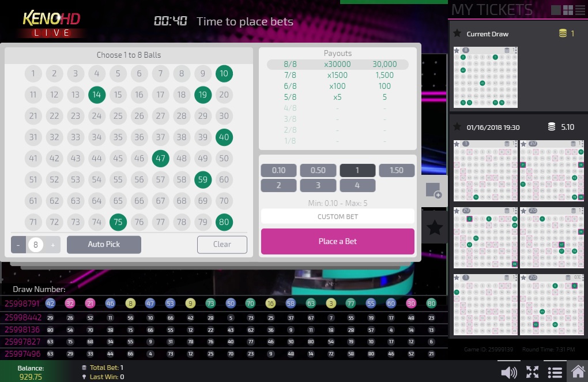Screen dimensions: 588x382
Task: Choose the 0.50 bet amount
Action: 318,170
